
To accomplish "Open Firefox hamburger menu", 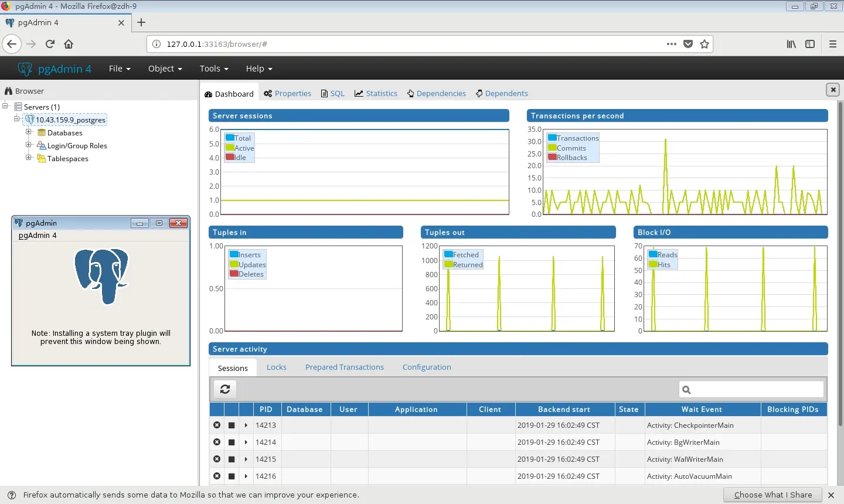I will tap(832, 44).
